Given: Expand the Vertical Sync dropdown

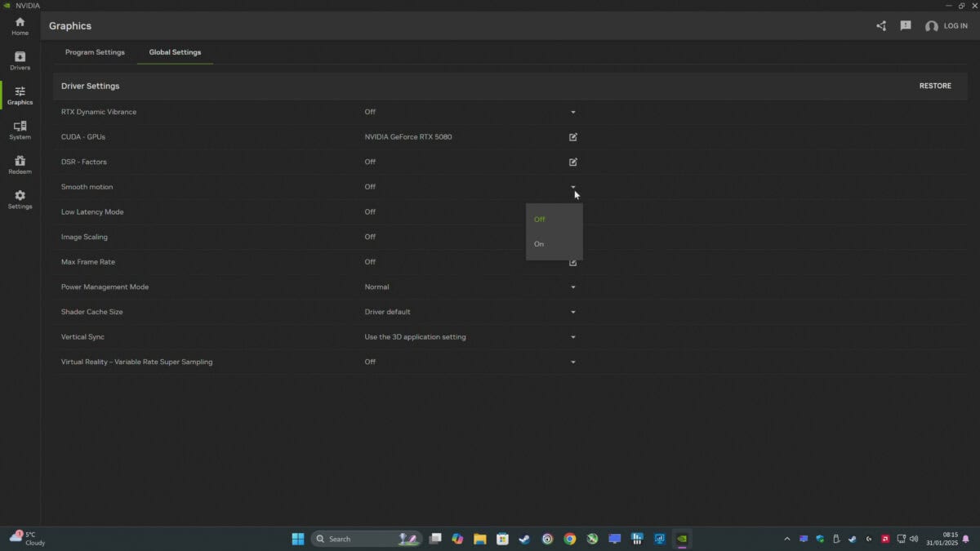Looking at the screenshot, I should click(573, 337).
